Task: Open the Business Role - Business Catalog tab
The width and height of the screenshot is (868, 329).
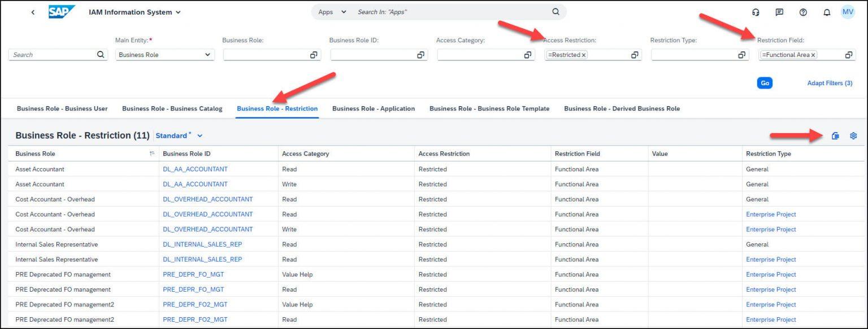Action: pyautogui.click(x=172, y=108)
